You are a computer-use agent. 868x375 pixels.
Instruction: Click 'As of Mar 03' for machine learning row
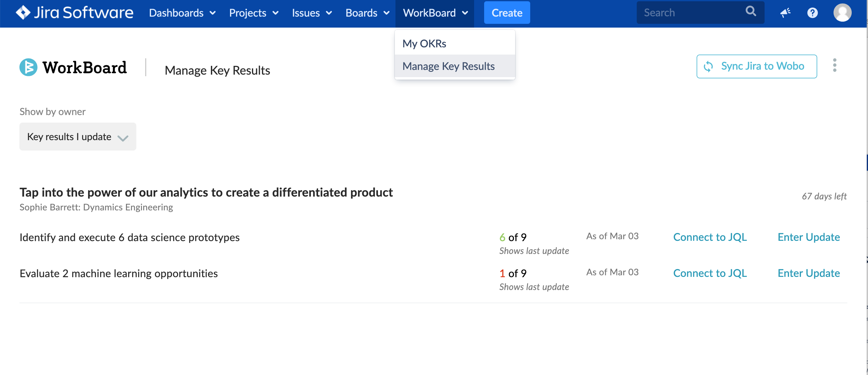(612, 272)
